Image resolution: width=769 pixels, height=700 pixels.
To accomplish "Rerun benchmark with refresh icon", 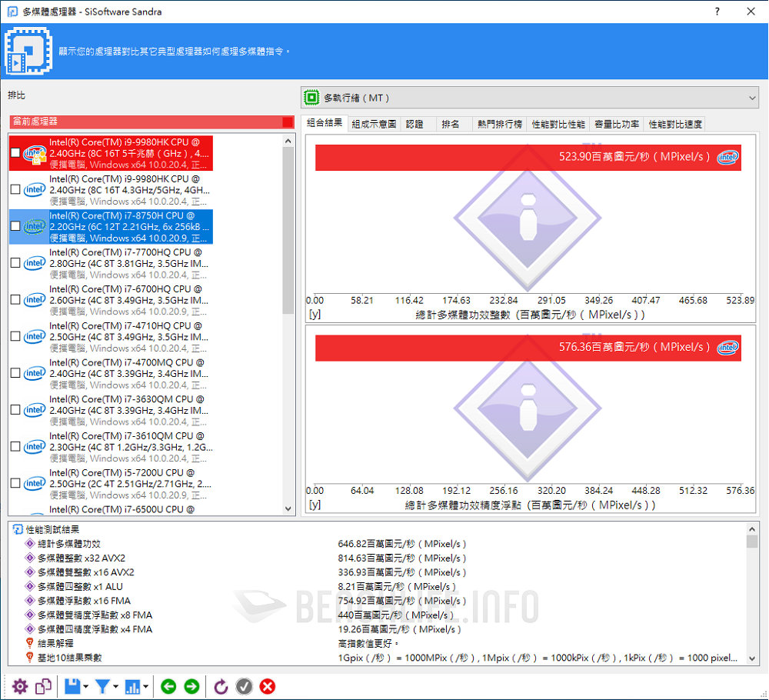I will pos(221,686).
